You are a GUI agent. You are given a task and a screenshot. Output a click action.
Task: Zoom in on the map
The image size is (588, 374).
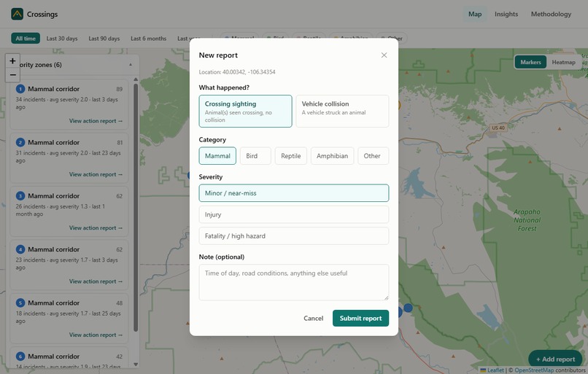pos(12,61)
